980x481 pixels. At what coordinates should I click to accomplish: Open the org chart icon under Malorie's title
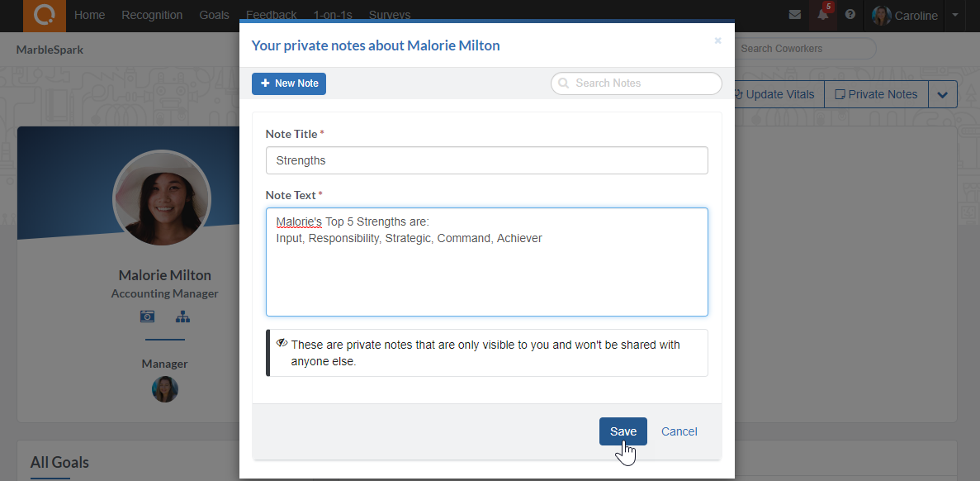tap(182, 317)
